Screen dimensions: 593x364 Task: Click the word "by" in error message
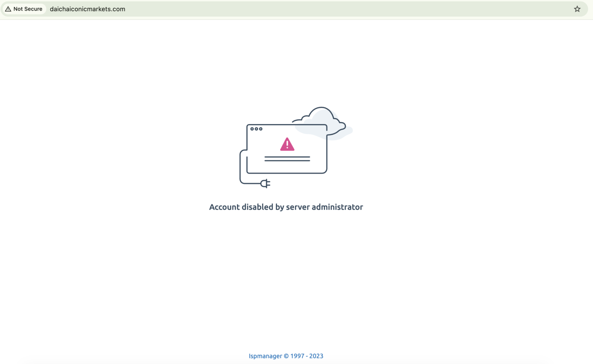coord(279,207)
